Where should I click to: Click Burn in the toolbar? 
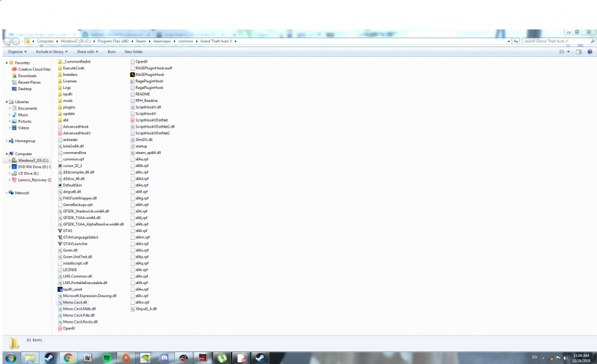(112, 52)
